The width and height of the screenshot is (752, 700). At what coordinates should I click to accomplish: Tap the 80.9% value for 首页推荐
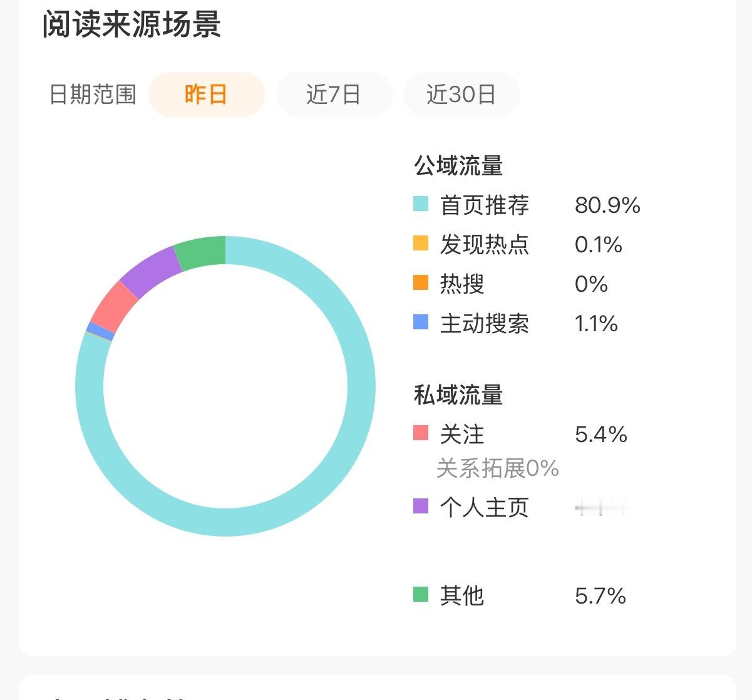pyautogui.click(x=607, y=205)
